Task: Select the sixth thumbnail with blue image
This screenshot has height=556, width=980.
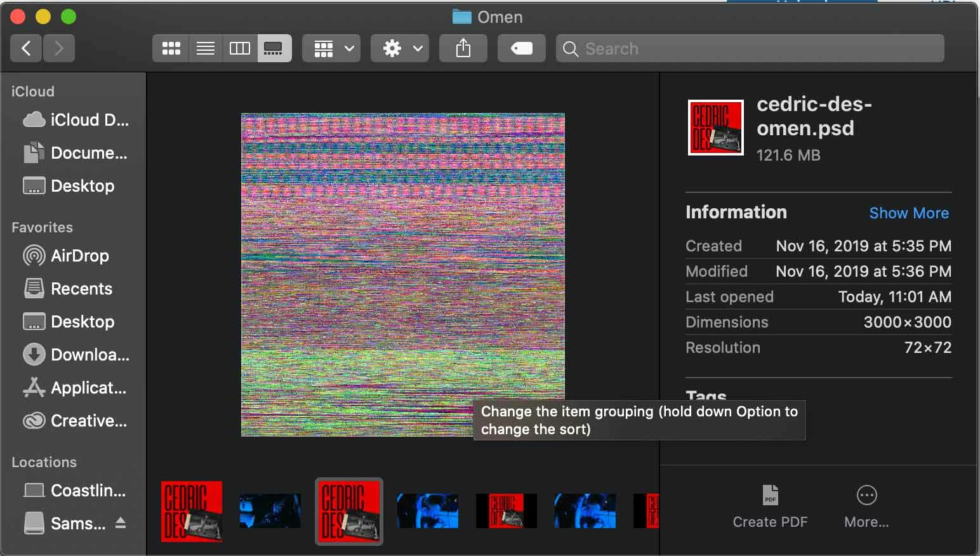Action: point(585,511)
